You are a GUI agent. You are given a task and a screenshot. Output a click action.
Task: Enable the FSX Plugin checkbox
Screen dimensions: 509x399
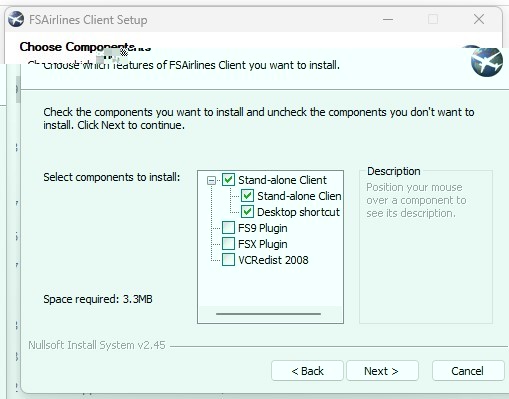(x=228, y=244)
